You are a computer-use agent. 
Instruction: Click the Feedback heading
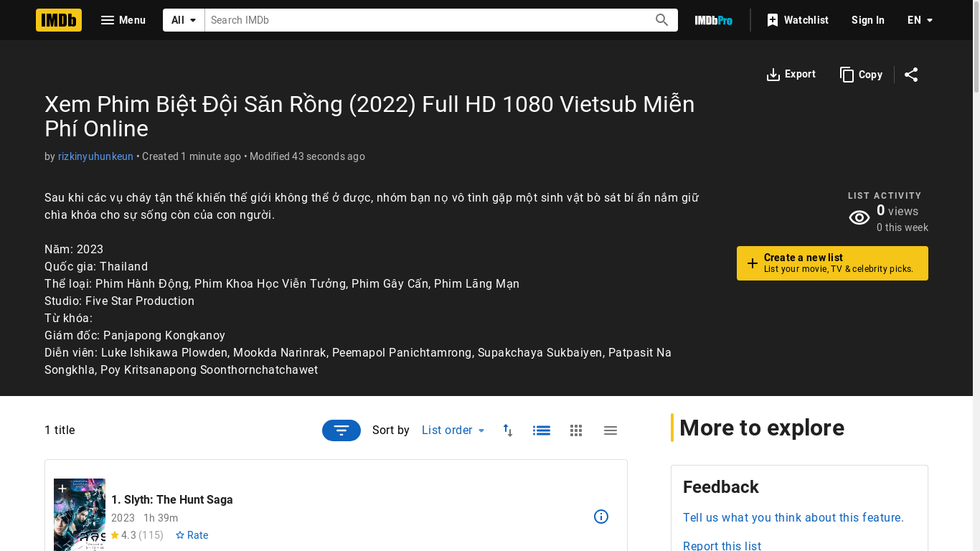tap(721, 487)
